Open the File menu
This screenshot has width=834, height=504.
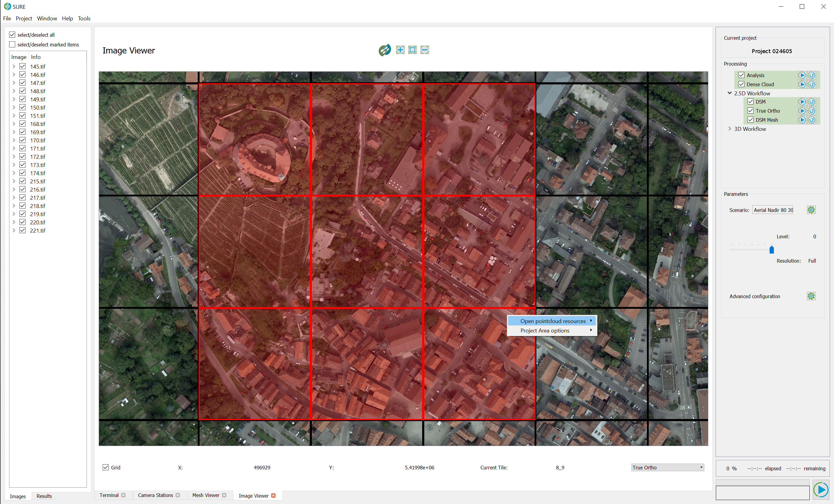point(7,18)
